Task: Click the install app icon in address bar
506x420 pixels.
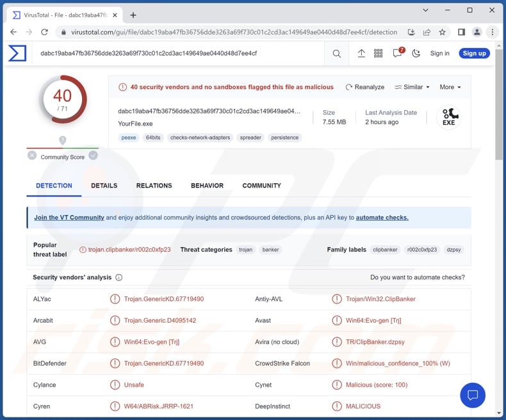Action: pos(411,32)
